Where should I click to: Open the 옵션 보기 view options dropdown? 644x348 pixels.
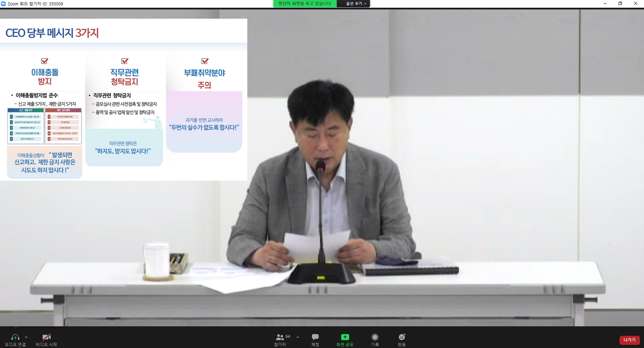(x=356, y=3)
